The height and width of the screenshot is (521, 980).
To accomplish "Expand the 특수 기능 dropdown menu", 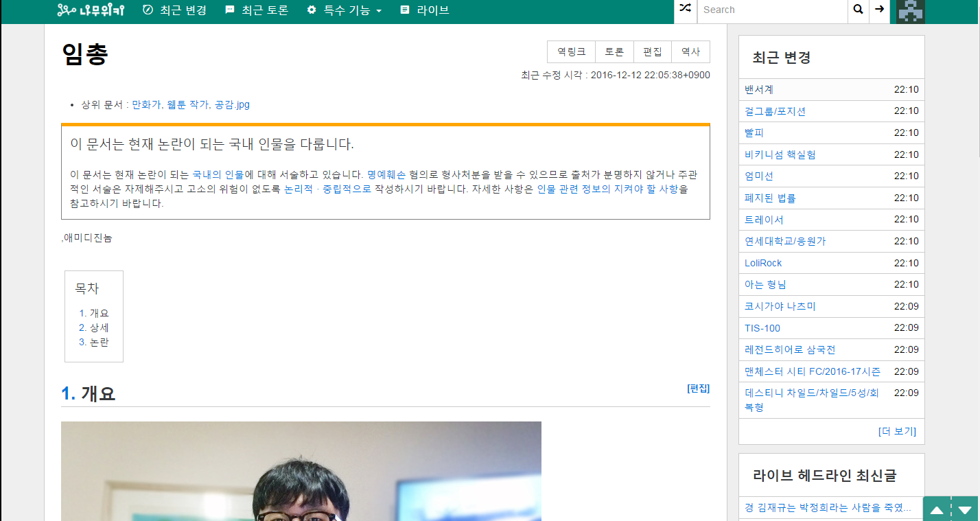I will 344,10.
